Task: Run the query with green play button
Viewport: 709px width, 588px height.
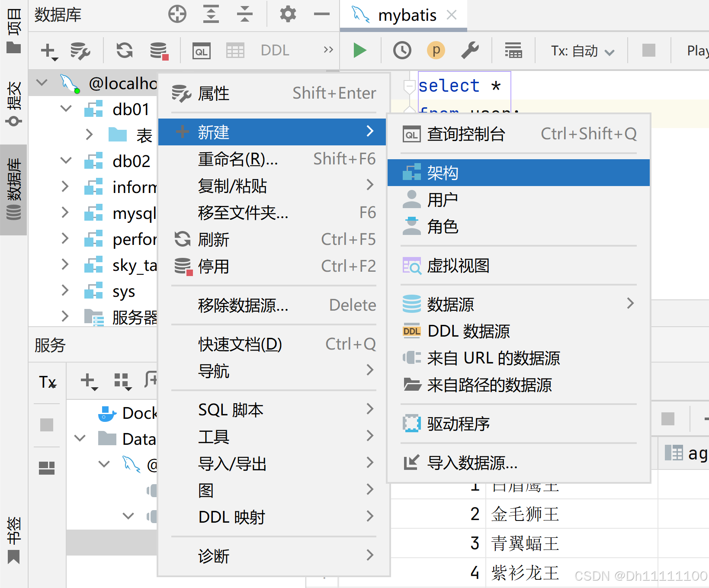Action: click(x=360, y=50)
